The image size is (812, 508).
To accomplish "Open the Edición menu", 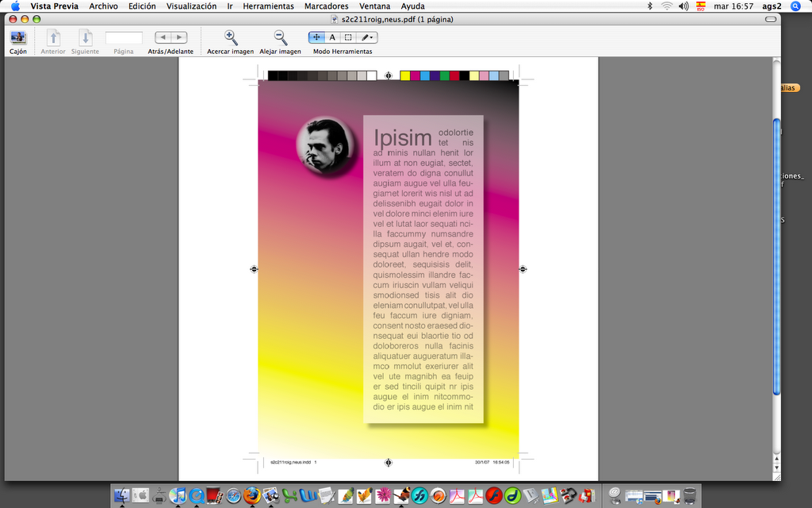I will click(x=142, y=6).
